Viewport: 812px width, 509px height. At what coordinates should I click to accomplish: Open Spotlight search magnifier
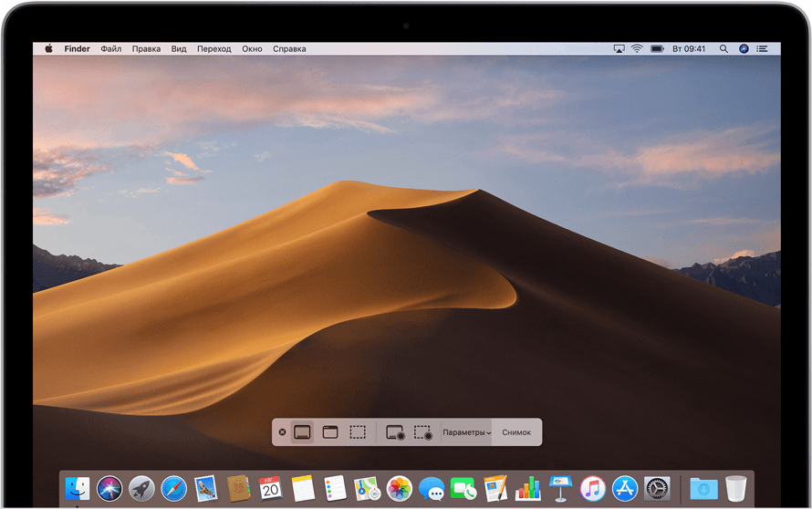pyautogui.click(x=724, y=48)
